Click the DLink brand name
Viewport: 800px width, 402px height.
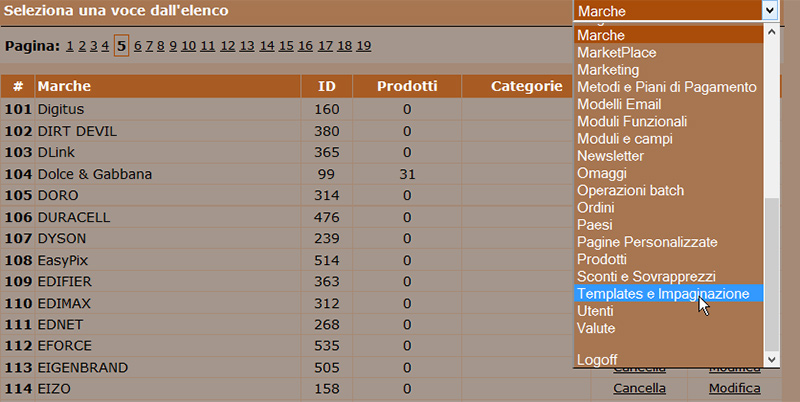point(56,153)
